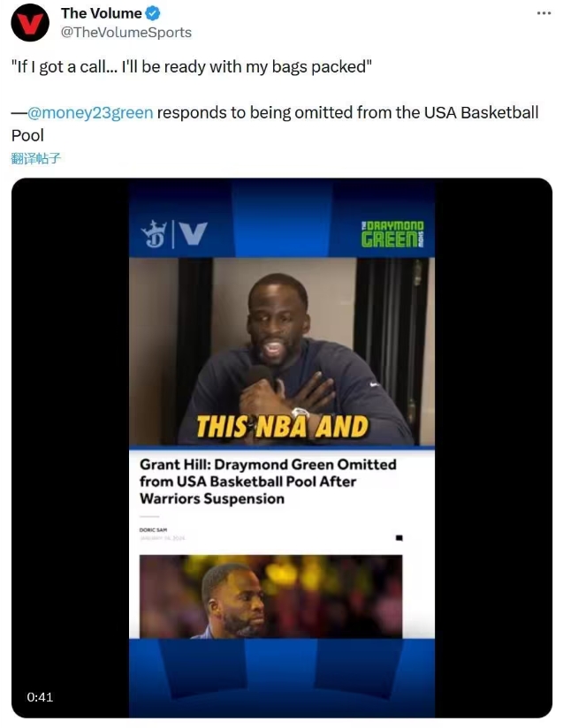This screenshot has height=728, width=563.
Task: Open the three-dot more options menu
Action: click(544, 13)
